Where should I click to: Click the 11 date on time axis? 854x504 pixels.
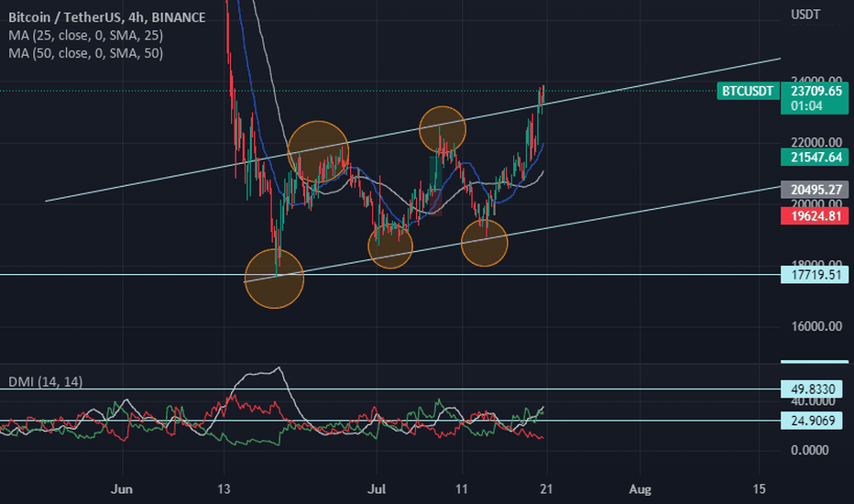tap(461, 489)
